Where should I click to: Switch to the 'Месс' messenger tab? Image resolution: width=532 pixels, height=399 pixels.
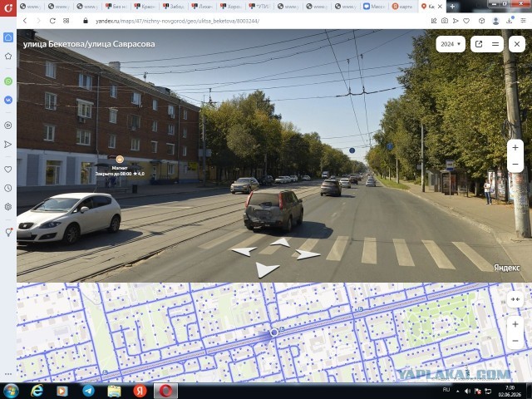click(x=374, y=7)
